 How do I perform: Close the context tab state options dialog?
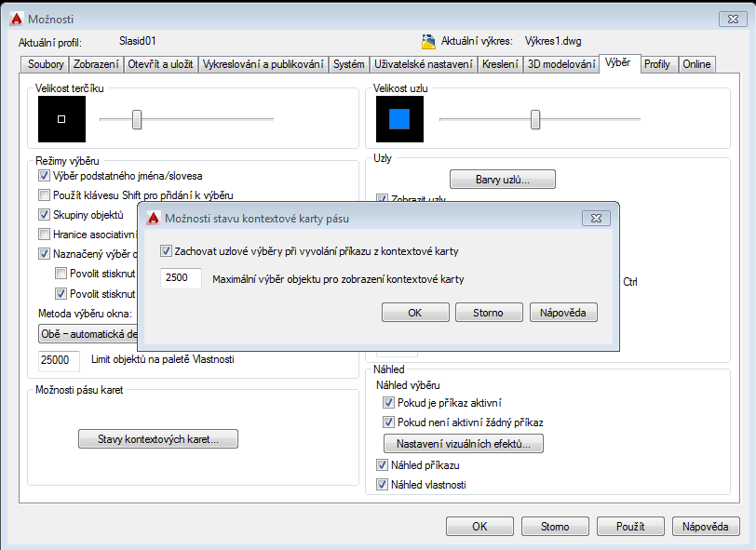click(x=596, y=218)
